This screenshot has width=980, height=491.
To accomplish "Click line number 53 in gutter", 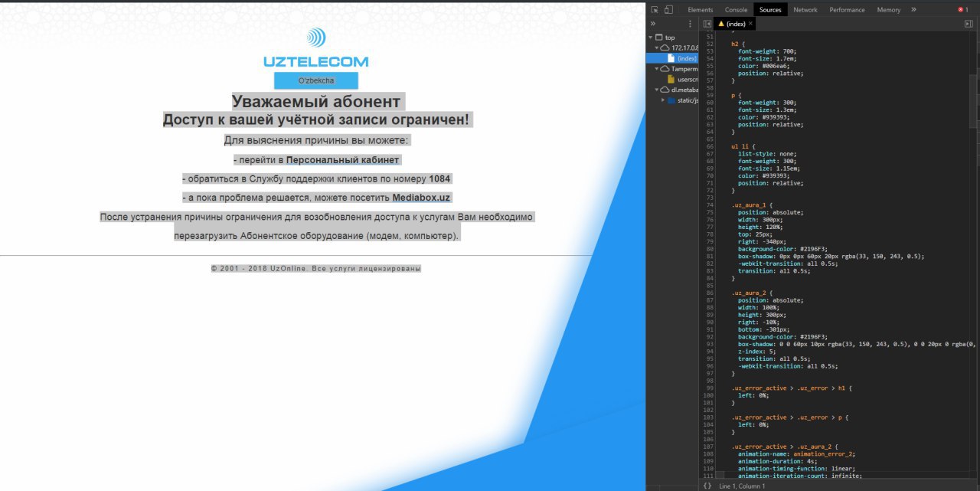I will point(708,51).
